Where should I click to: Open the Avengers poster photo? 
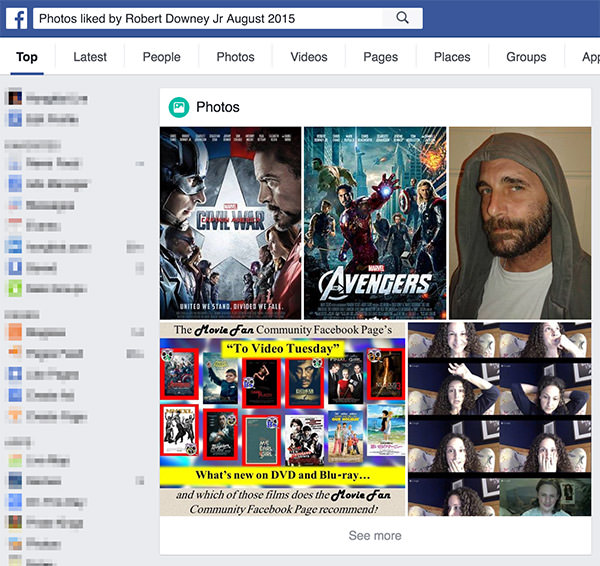(375, 223)
